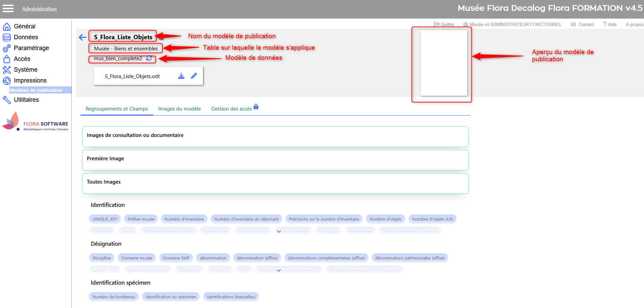644x308 pixels.
Task: Click the back arrow beside the model name
Action: point(83,37)
